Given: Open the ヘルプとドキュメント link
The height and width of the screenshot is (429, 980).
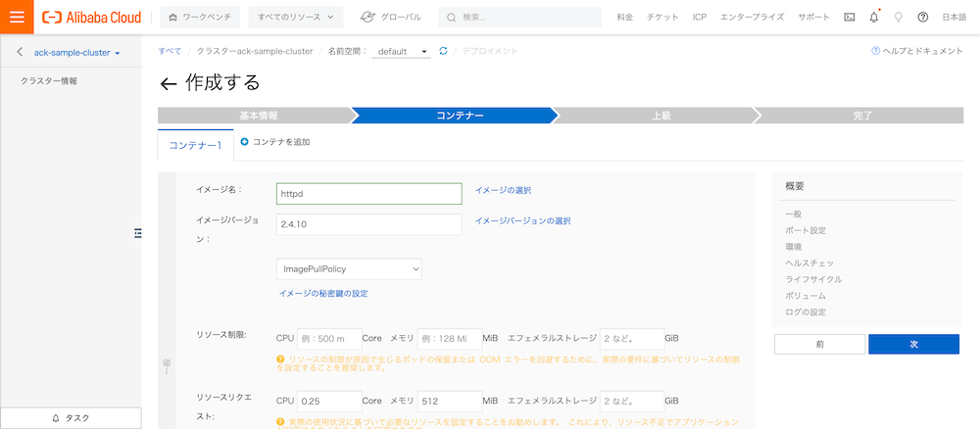Looking at the screenshot, I should [x=916, y=51].
